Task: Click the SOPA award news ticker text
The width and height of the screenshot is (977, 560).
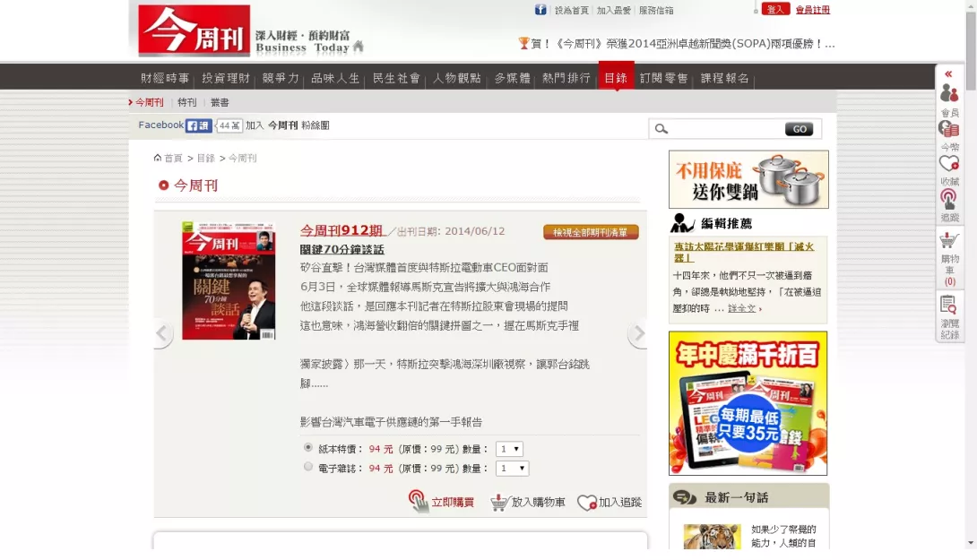Action: point(682,44)
